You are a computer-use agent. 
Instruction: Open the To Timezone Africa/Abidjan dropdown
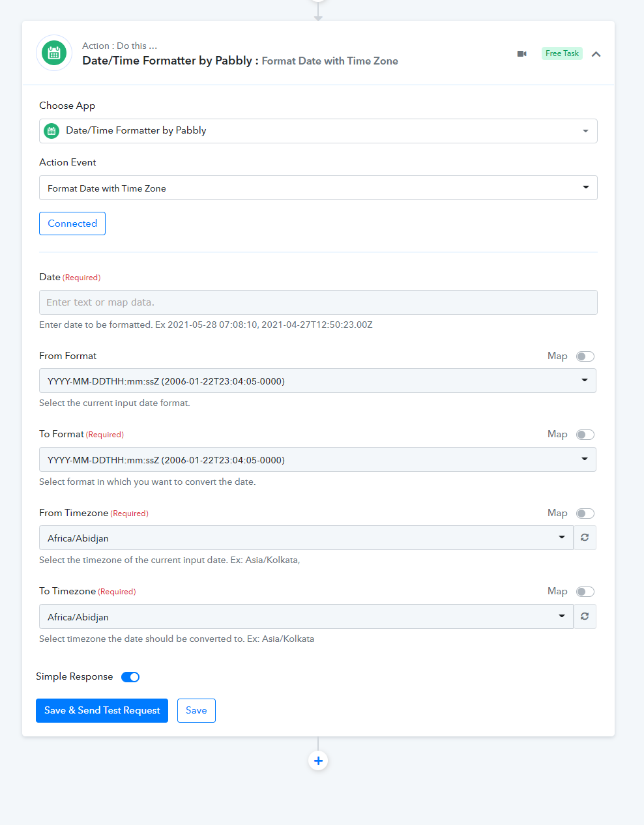(x=306, y=616)
